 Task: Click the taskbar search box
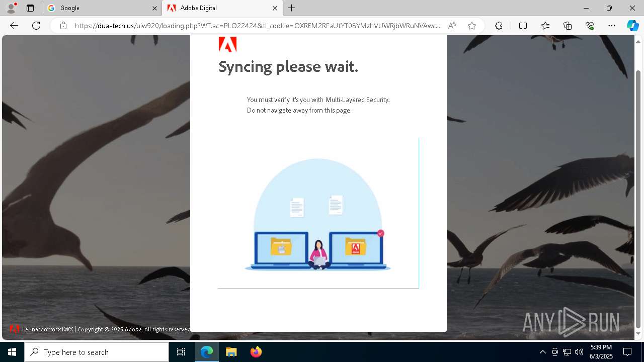pyautogui.click(x=97, y=352)
